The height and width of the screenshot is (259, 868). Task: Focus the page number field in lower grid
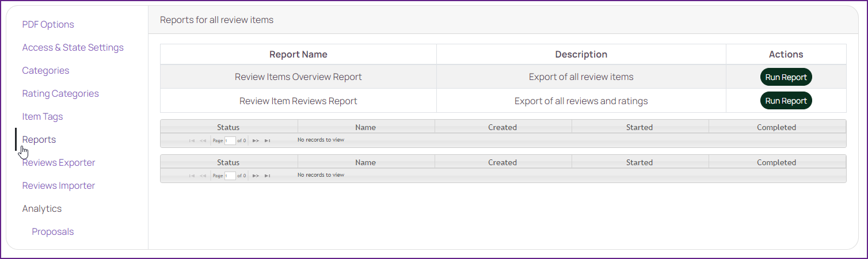pyautogui.click(x=230, y=176)
